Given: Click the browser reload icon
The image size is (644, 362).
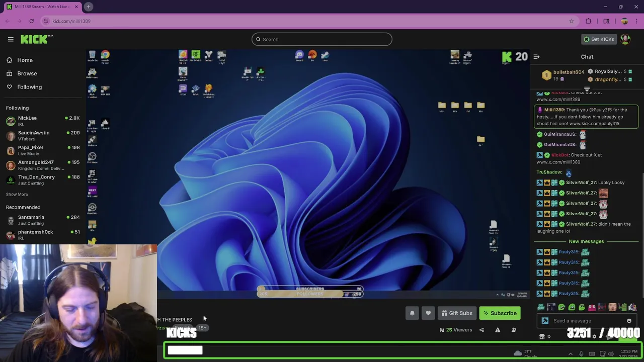Looking at the screenshot, I should point(31,21).
